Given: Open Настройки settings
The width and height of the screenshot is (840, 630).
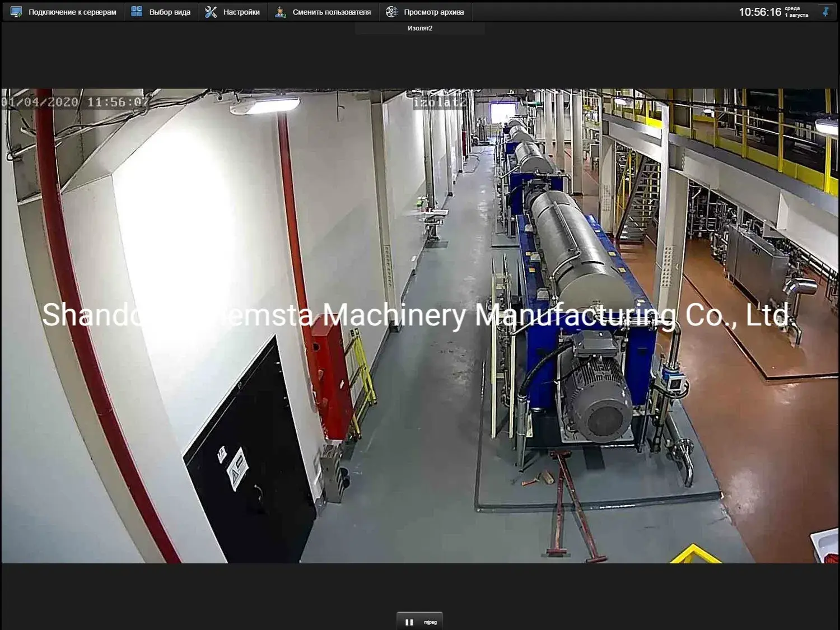Looking at the screenshot, I should coord(232,12).
